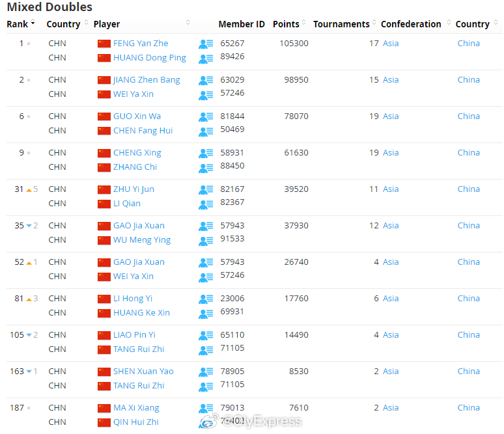Open profile card icon for LIAO Pin Yi

pyautogui.click(x=206, y=335)
